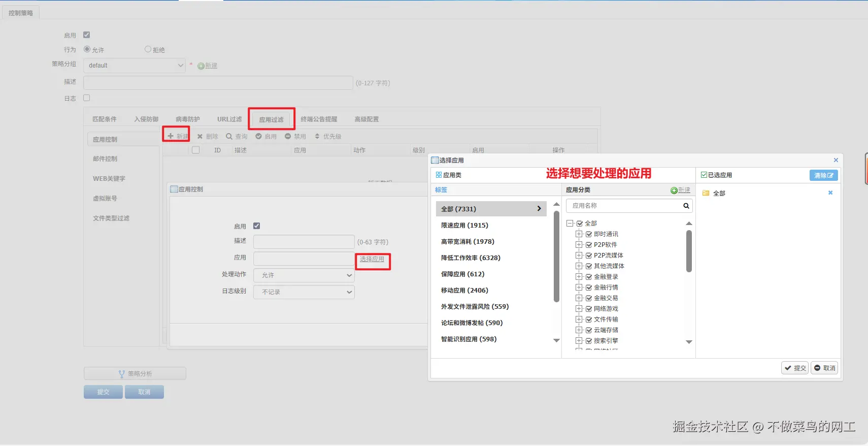Expand the 其他流媒体 tree node
Viewport: 868px width, 446px height.
(579, 266)
